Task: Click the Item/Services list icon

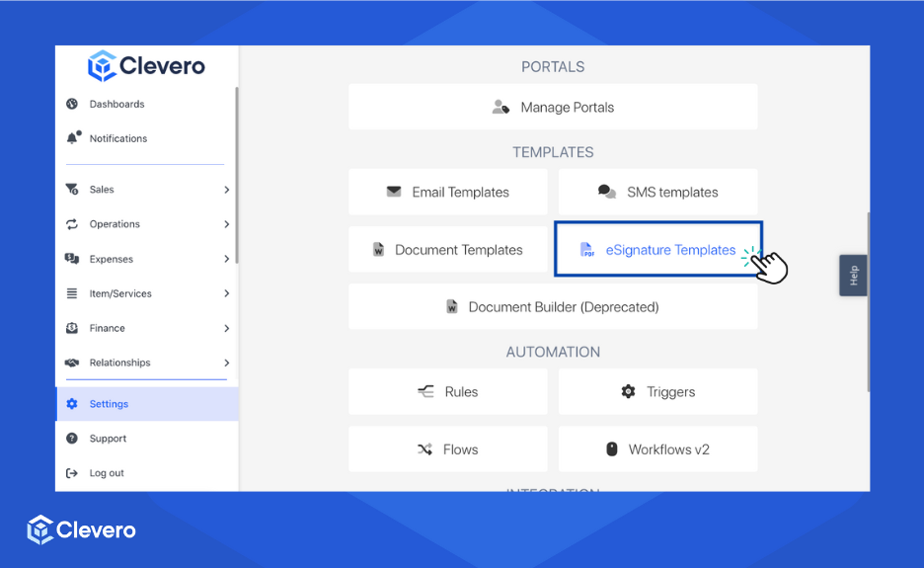Action: (x=72, y=293)
